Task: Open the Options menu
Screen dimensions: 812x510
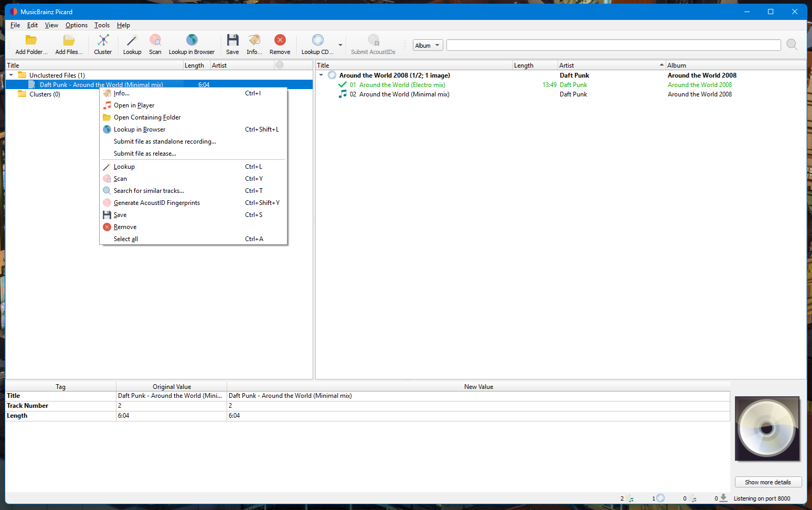Action: point(77,25)
